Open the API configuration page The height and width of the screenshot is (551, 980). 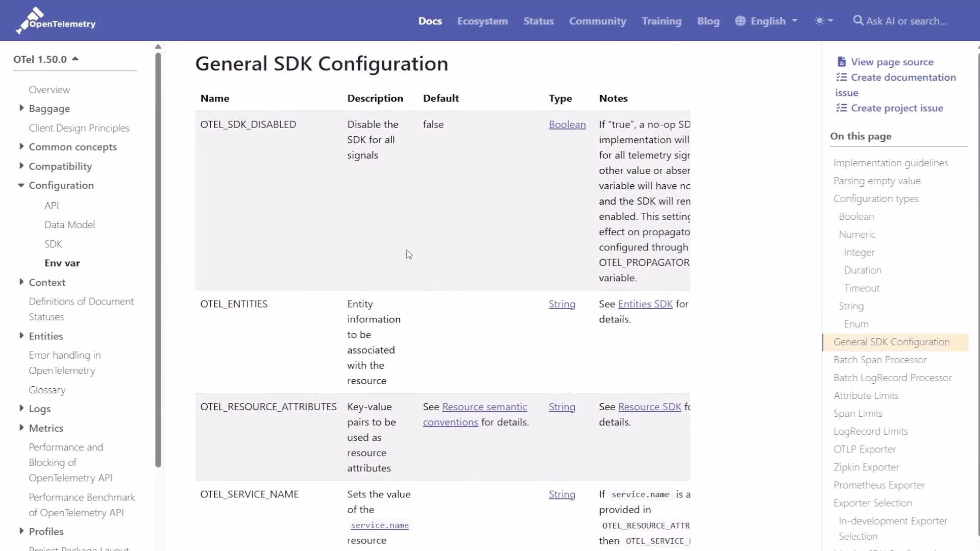click(52, 205)
